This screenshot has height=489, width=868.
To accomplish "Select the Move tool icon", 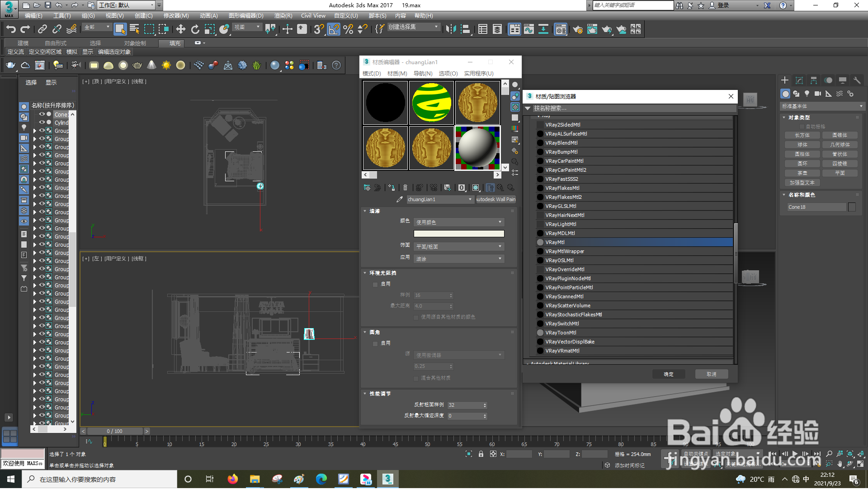I will coord(180,30).
